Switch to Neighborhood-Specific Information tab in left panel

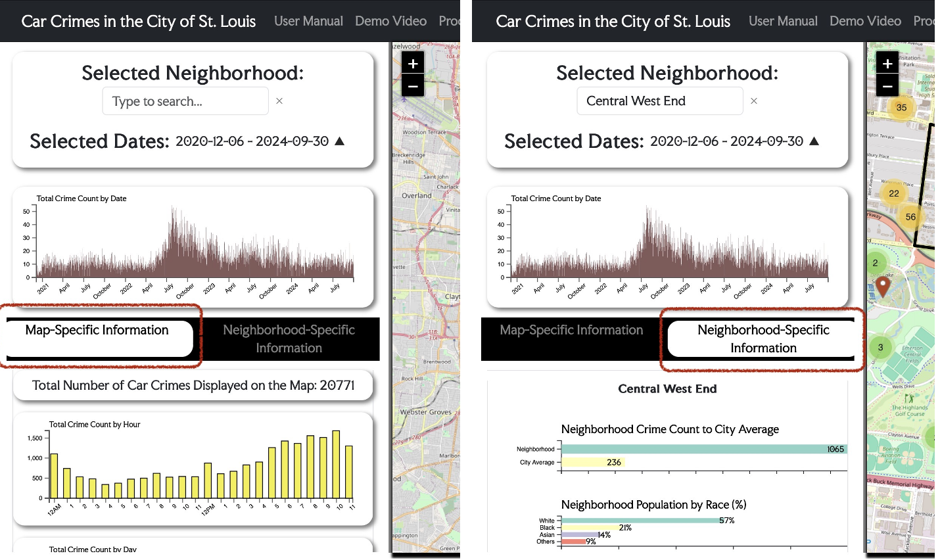pos(289,339)
